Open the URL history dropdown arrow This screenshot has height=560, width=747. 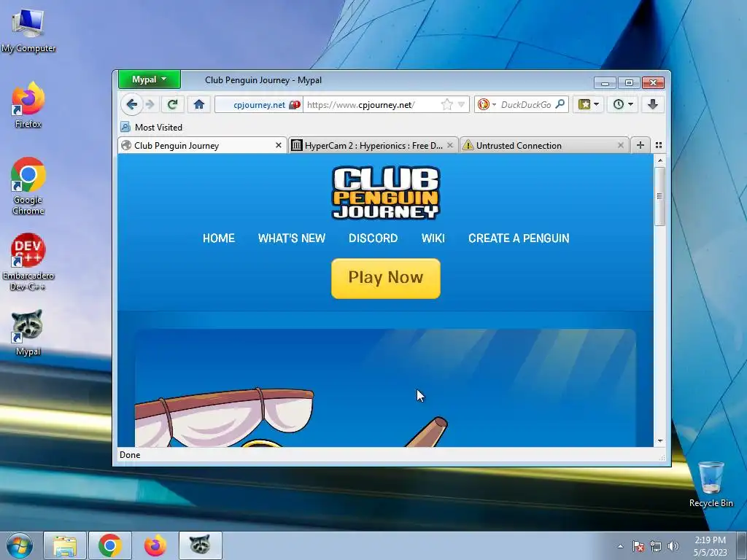click(x=461, y=104)
